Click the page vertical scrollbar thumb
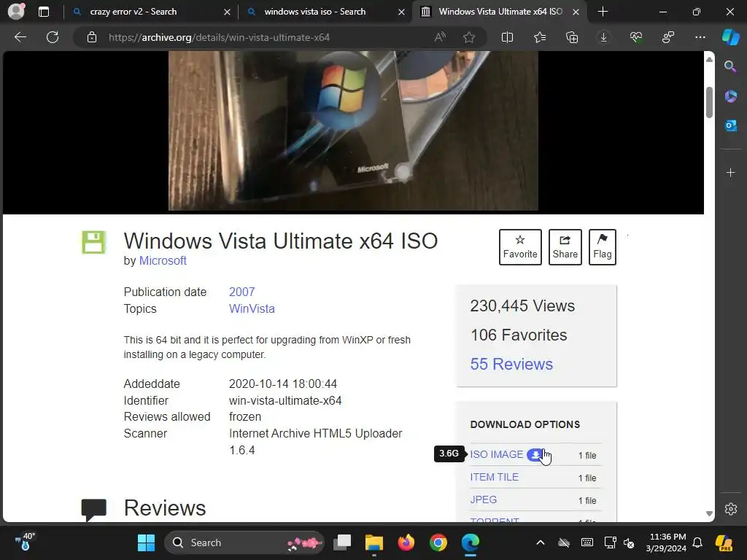This screenshot has height=560, width=747. click(709, 102)
